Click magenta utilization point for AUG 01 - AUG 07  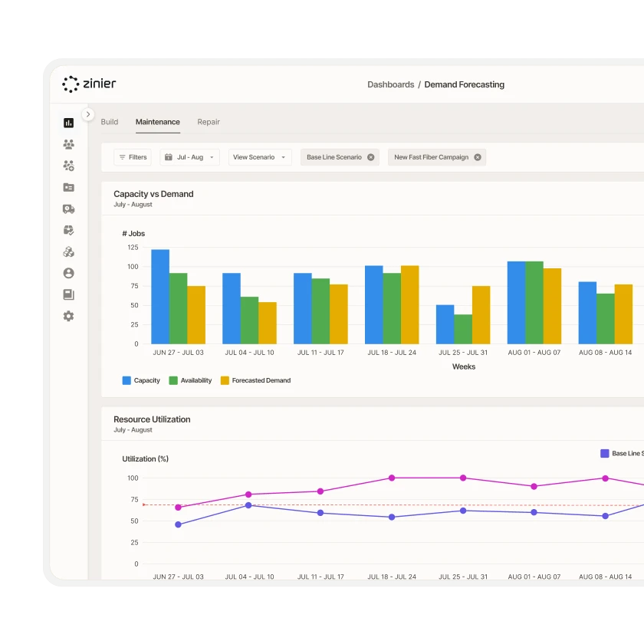point(534,486)
